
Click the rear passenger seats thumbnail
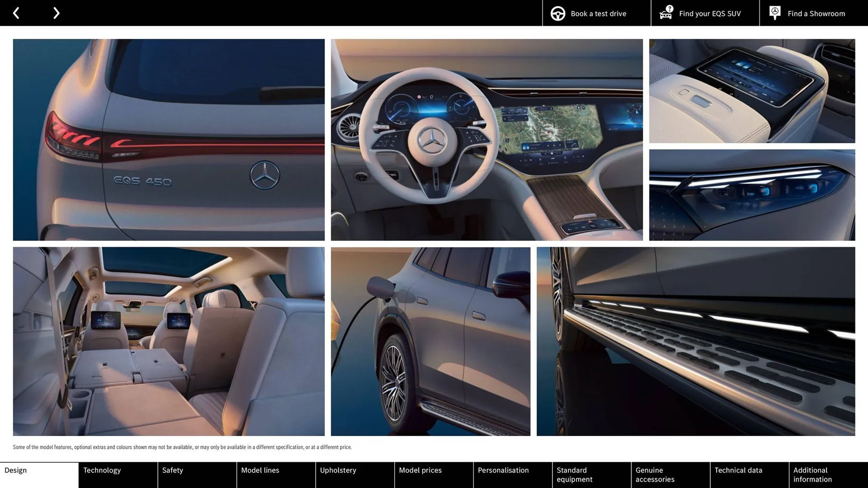coord(168,341)
